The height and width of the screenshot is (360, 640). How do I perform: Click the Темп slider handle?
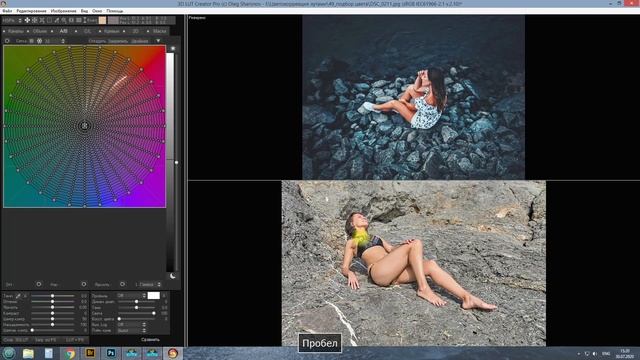[52, 296]
